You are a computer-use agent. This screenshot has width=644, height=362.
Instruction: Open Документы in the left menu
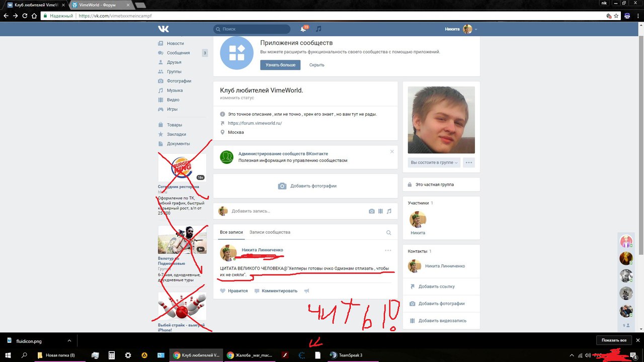[x=178, y=144]
